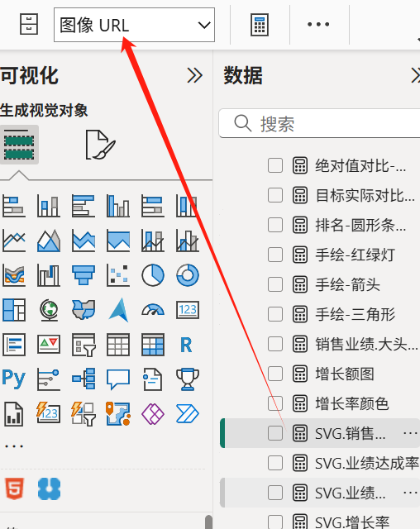Select the SVG.销售 measure row text

[x=351, y=433]
